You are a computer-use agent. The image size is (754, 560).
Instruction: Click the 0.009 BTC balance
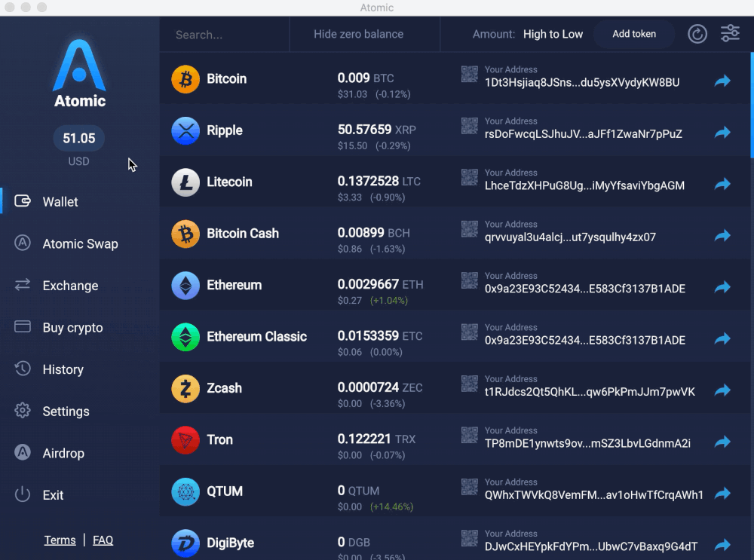(366, 78)
